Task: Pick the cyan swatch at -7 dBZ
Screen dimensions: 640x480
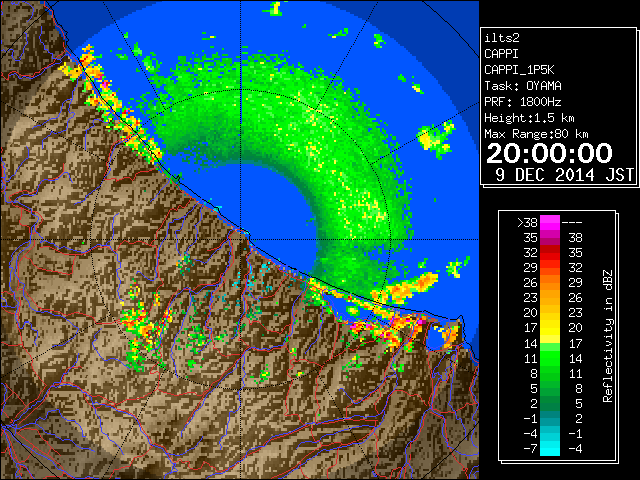Action: [x=550, y=449]
